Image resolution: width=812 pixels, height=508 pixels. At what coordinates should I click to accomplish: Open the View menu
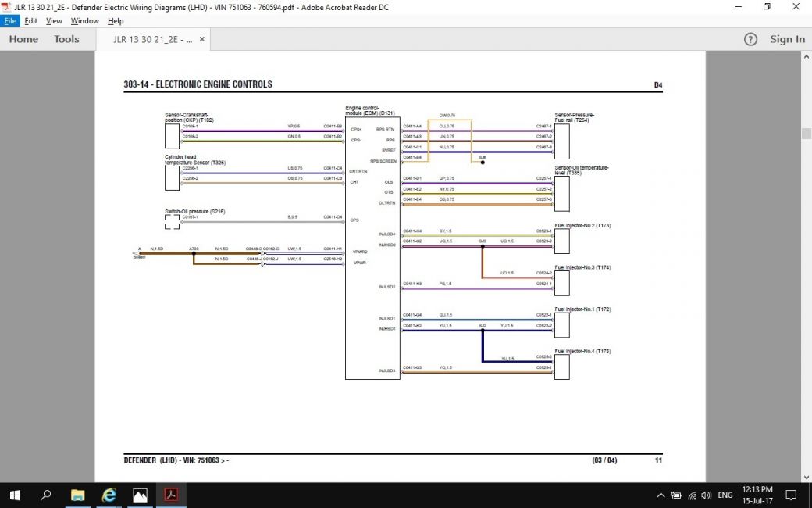pos(54,21)
